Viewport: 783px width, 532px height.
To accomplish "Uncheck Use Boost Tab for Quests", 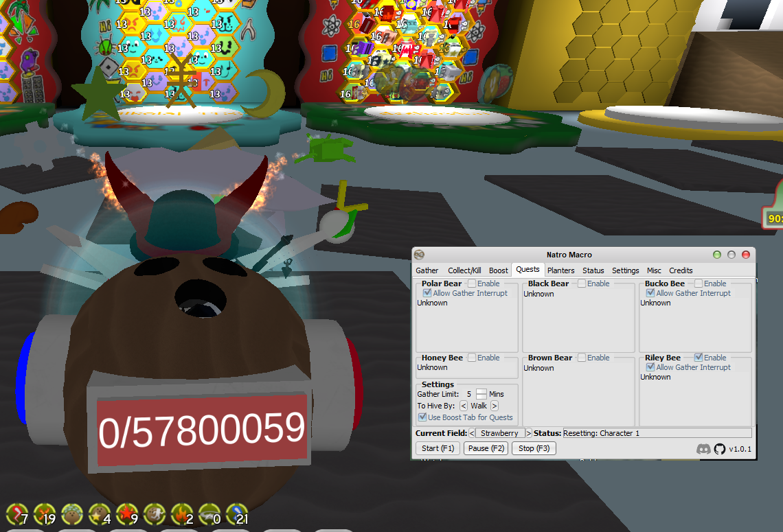I will pos(422,417).
